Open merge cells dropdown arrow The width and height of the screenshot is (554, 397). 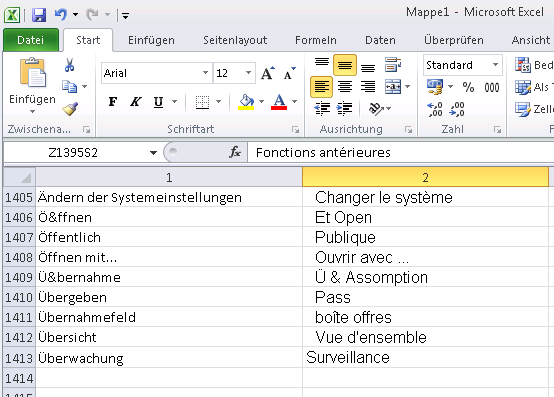click(407, 87)
